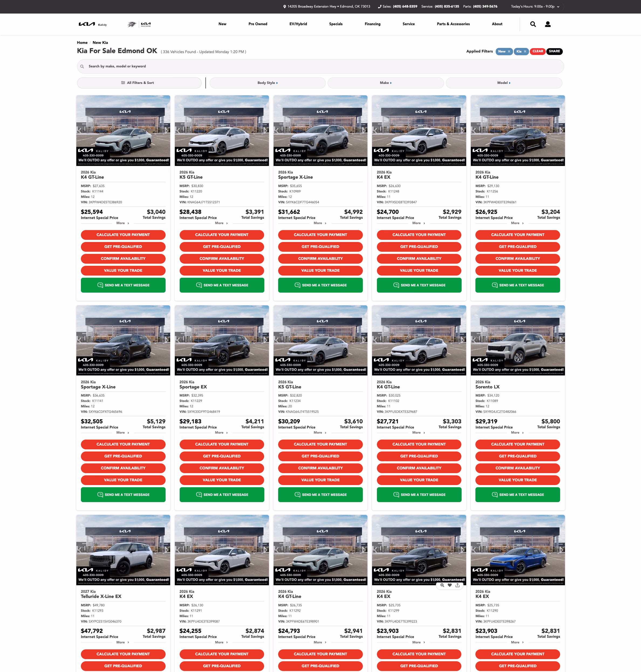Viewport: 641px width, 672px height.
Task: Expand More pricing for $29,319 Sorento LX
Action: 517,433
